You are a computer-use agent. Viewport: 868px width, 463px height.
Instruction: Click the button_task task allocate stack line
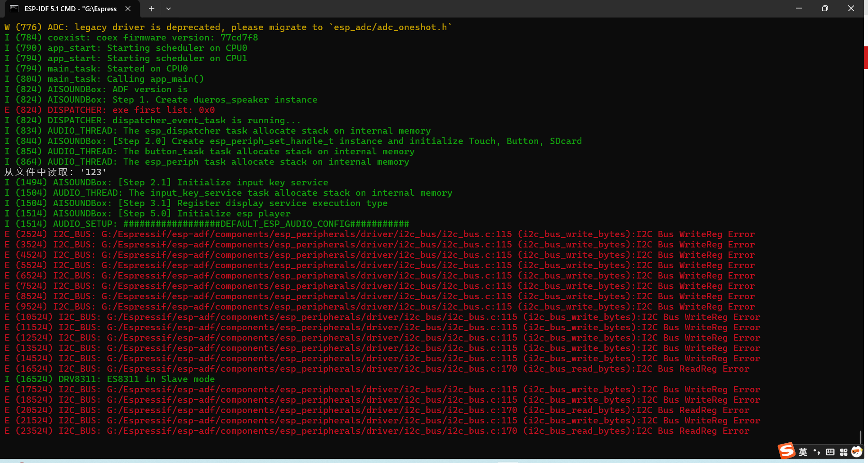pos(210,152)
